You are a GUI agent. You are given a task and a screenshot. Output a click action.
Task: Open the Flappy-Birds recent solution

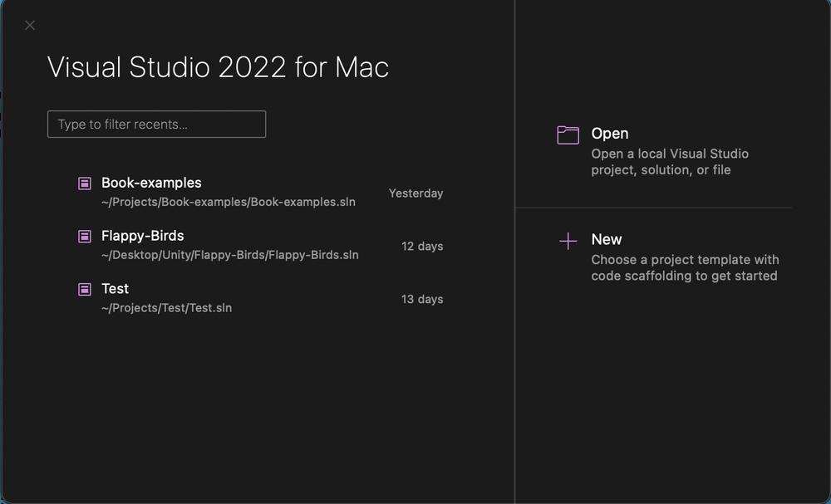(260, 246)
